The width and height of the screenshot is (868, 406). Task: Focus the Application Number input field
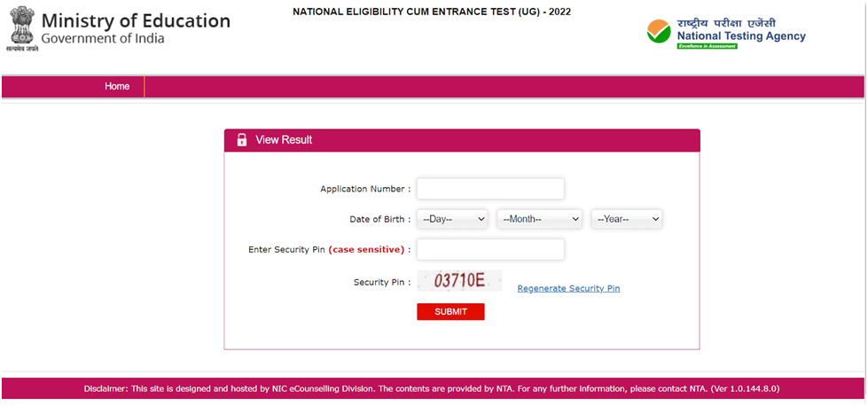click(x=490, y=189)
